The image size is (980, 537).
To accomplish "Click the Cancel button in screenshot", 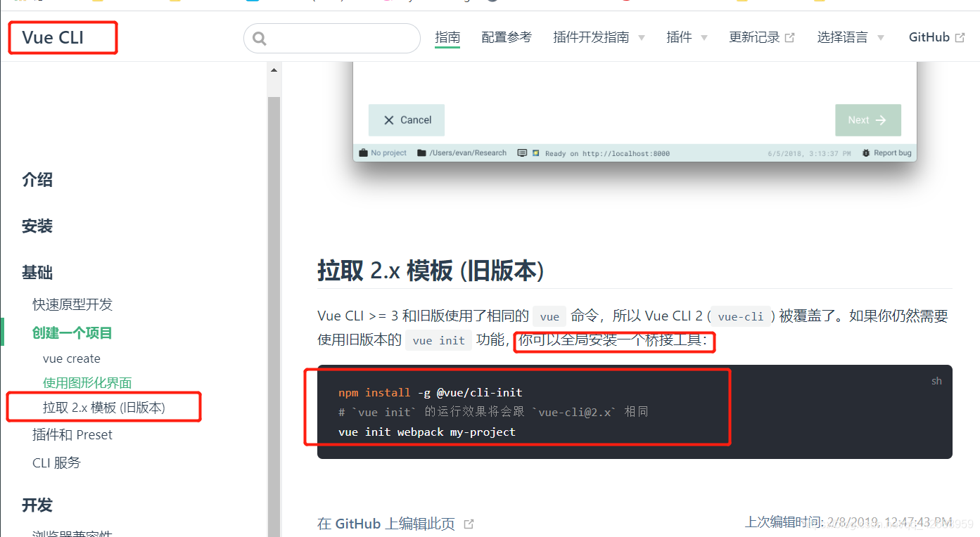I will (407, 120).
